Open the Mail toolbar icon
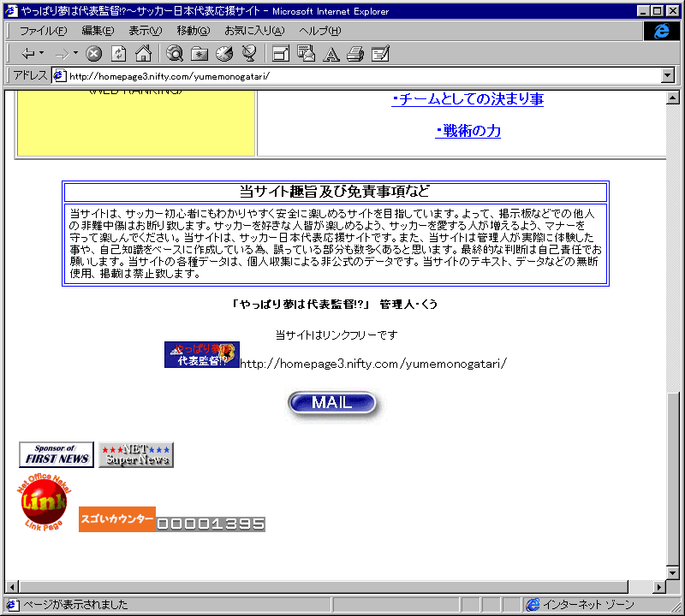Image resolution: width=685 pixels, height=616 pixels. pos(306,54)
